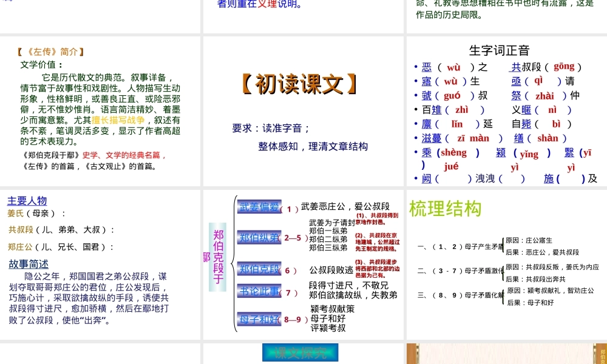The height and width of the screenshot is (364, 607).
Task: Click the 郑伯克段 blue label box
Action: 259,269
